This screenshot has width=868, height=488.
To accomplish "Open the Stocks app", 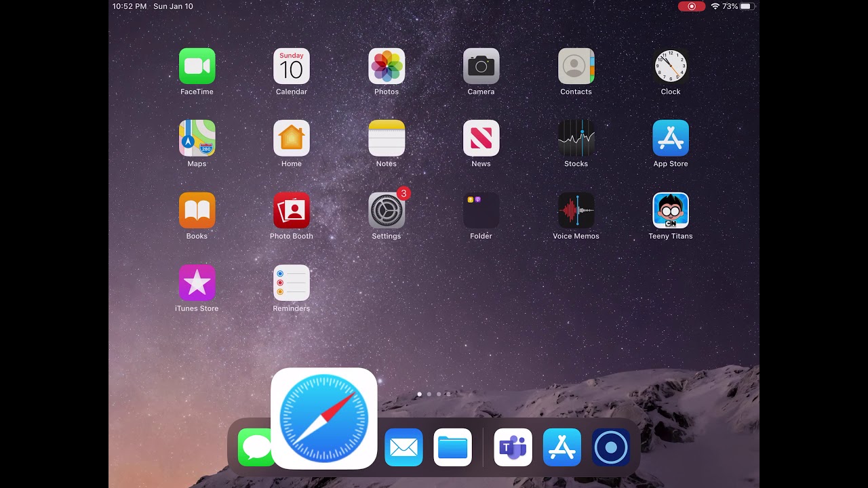I will 576,138.
